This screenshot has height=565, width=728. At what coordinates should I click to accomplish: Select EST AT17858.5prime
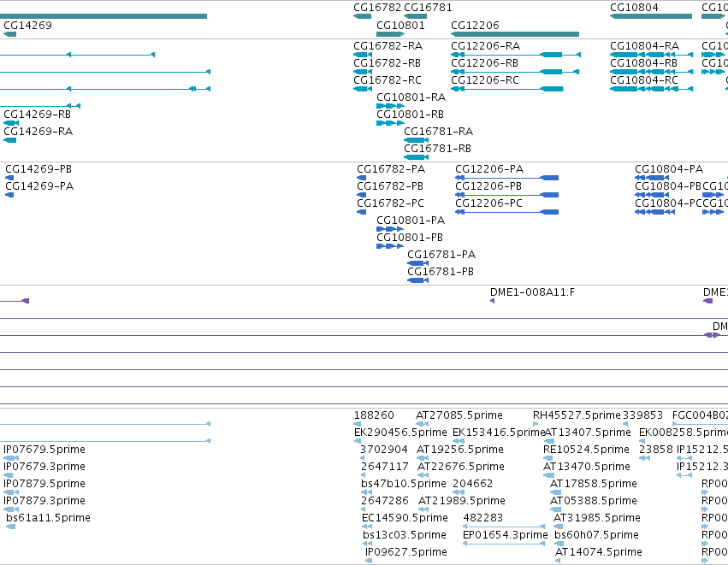point(594,484)
